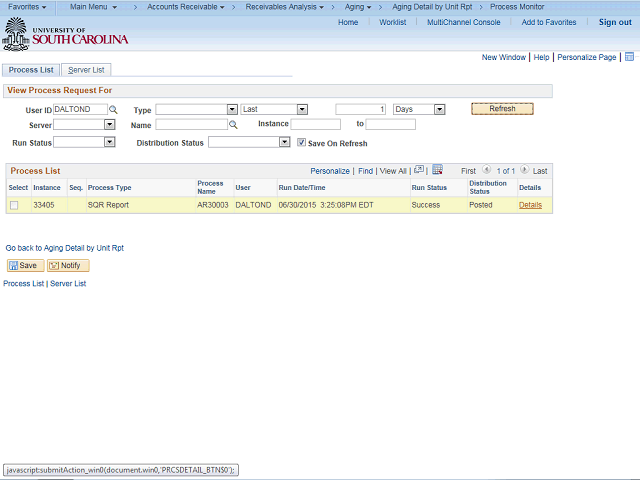This screenshot has height=480, width=640.
Task: Click the Process Monitor breadcrumb
Action: (517, 7)
